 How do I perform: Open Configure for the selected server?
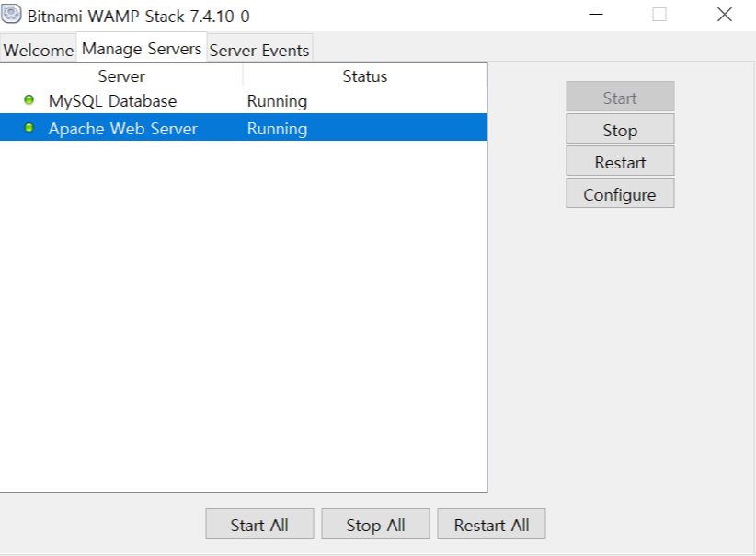pos(620,194)
